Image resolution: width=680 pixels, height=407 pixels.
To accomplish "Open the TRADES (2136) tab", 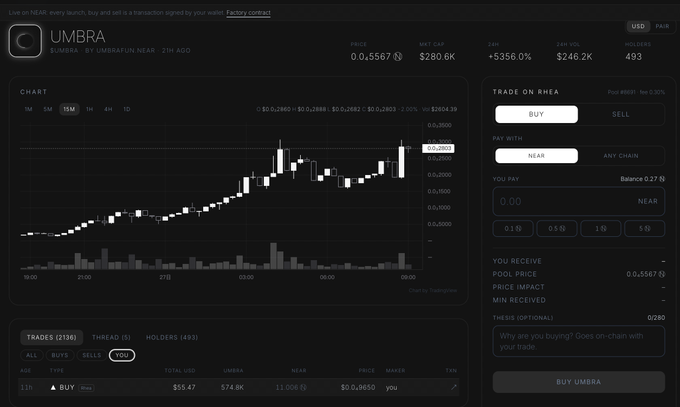I will pyautogui.click(x=52, y=337).
